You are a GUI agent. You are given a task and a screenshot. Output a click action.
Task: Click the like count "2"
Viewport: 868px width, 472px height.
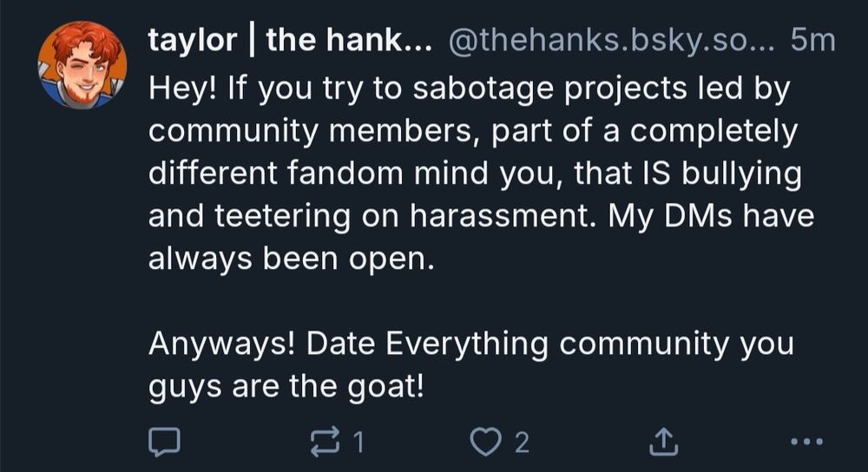[x=521, y=443]
